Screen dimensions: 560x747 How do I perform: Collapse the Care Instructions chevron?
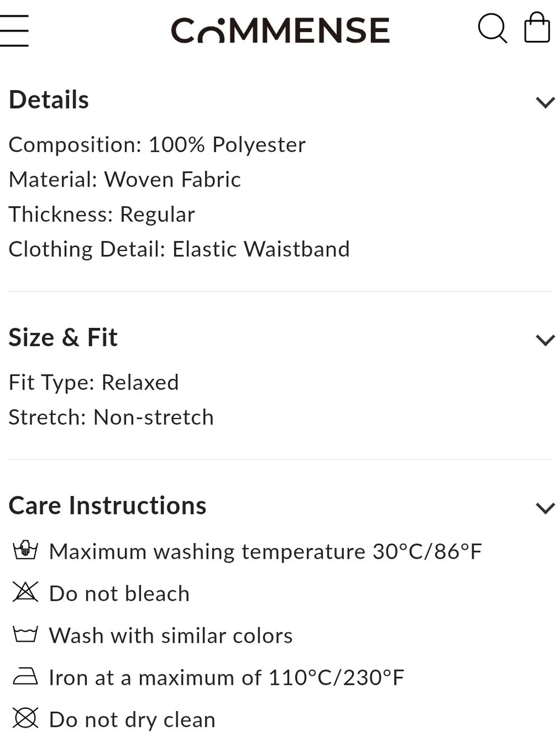545,508
